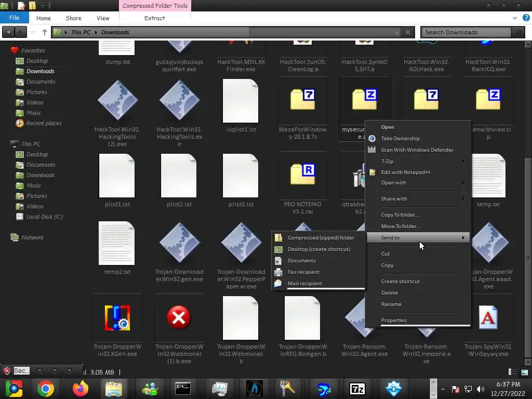Select plist3.lst file icon
Screen dimensions: 532x399
coord(241,176)
